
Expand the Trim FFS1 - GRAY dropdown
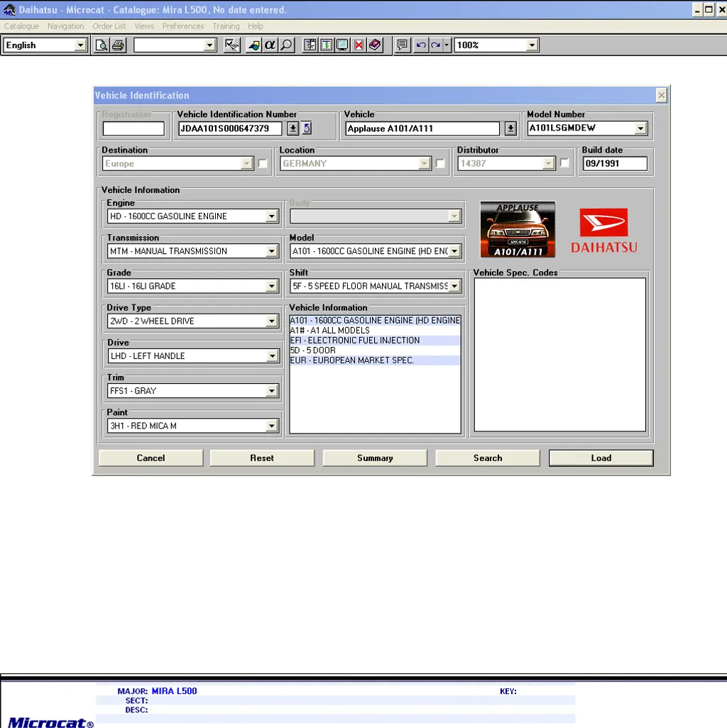[272, 391]
